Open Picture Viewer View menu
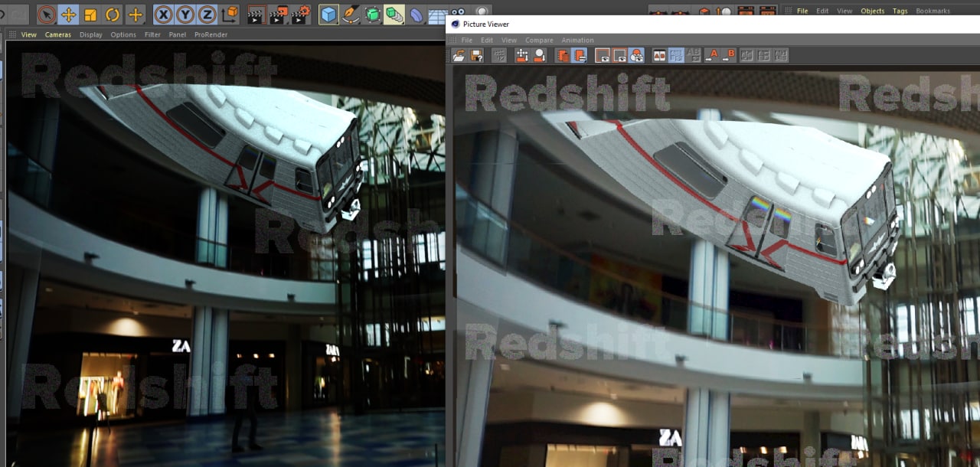This screenshot has height=467, width=980. (x=509, y=40)
